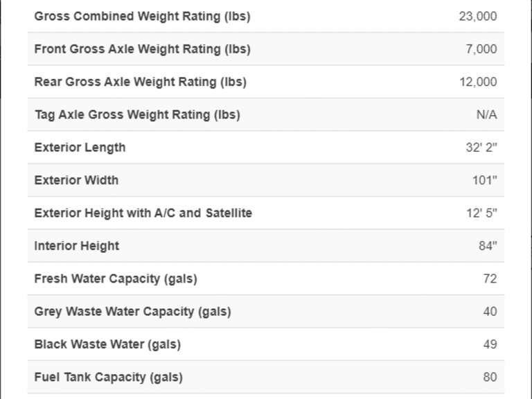
Task: Click the 12' 5" height value
Action: click(x=481, y=213)
